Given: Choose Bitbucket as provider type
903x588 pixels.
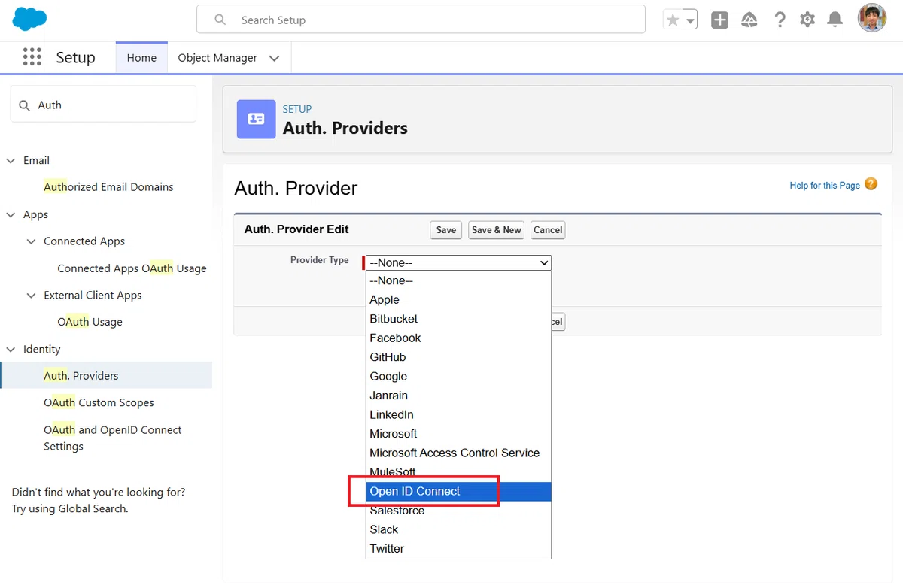Looking at the screenshot, I should (459, 319).
